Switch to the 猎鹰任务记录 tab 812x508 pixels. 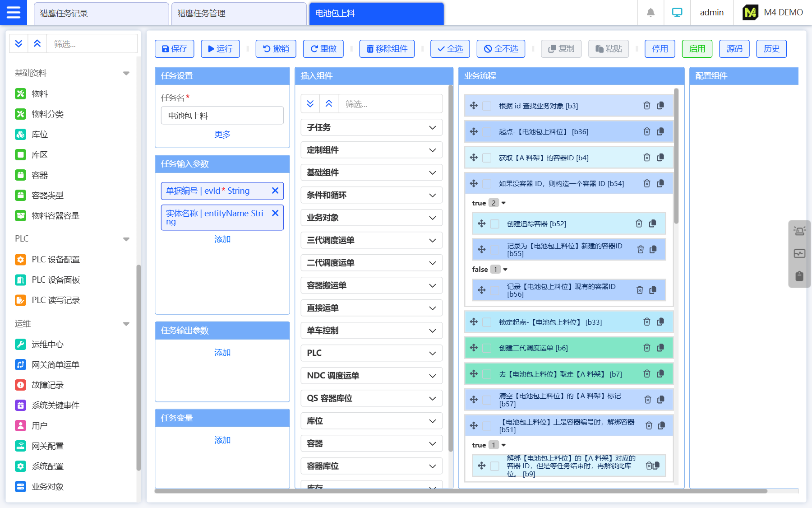pyautogui.click(x=101, y=14)
